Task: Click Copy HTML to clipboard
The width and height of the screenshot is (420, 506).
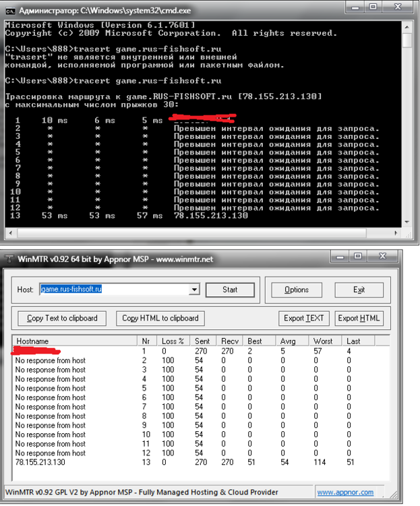Action: 160,318
